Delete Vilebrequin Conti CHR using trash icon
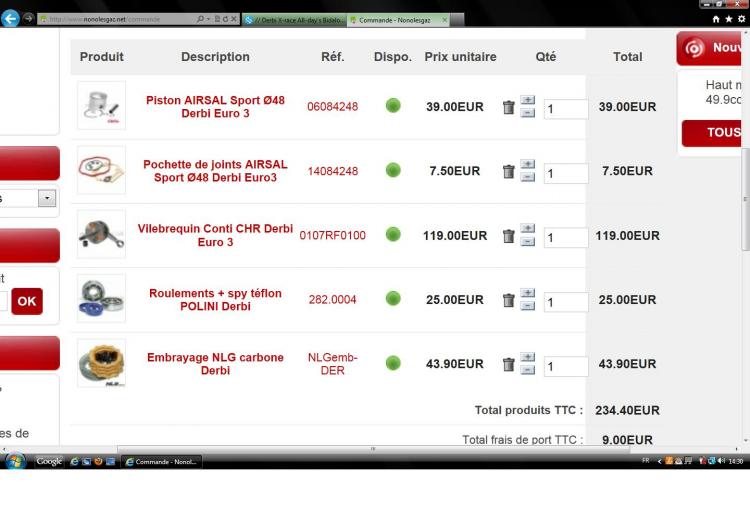 (x=508, y=236)
